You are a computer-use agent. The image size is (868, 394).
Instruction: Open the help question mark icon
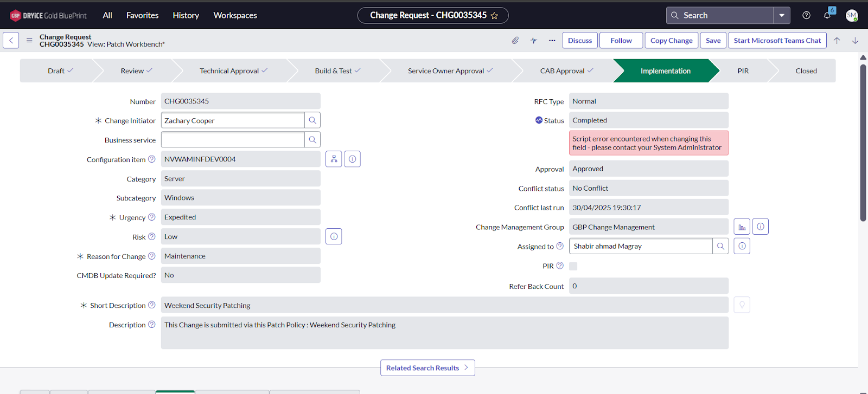point(807,15)
